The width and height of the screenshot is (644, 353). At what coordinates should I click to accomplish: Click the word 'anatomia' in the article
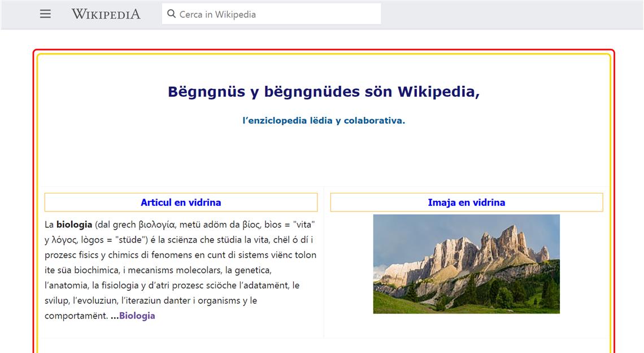(x=68, y=286)
